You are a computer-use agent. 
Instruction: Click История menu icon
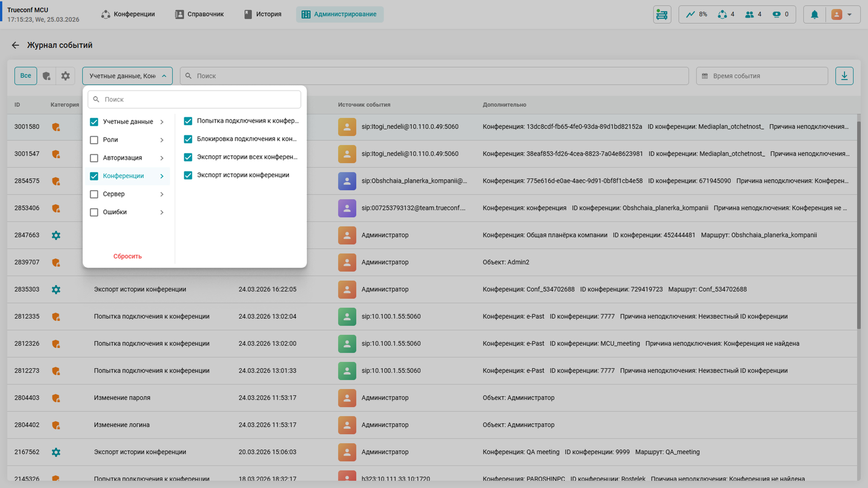(x=248, y=14)
